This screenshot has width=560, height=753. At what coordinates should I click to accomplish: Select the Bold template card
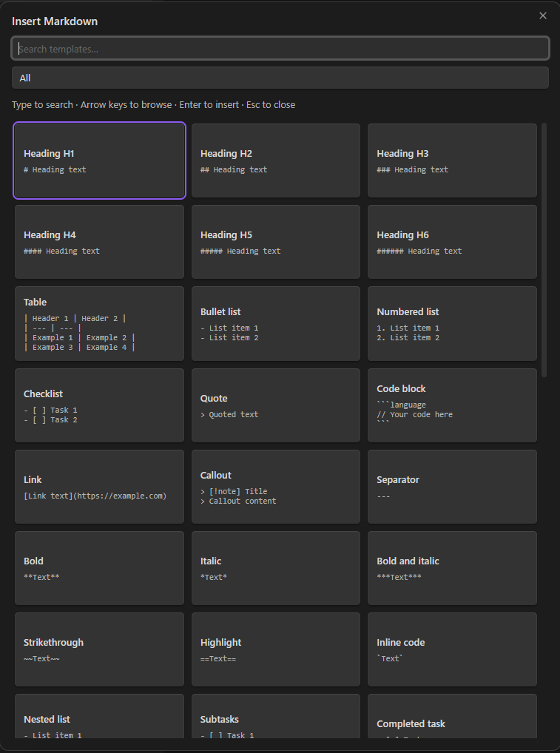click(x=99, y=568)
